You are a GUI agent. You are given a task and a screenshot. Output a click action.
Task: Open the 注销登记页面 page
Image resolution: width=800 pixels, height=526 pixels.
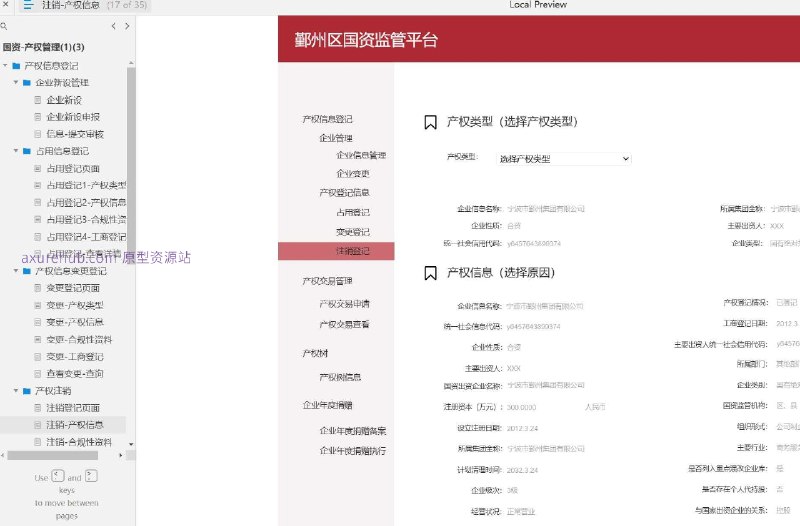pos(73,408)
